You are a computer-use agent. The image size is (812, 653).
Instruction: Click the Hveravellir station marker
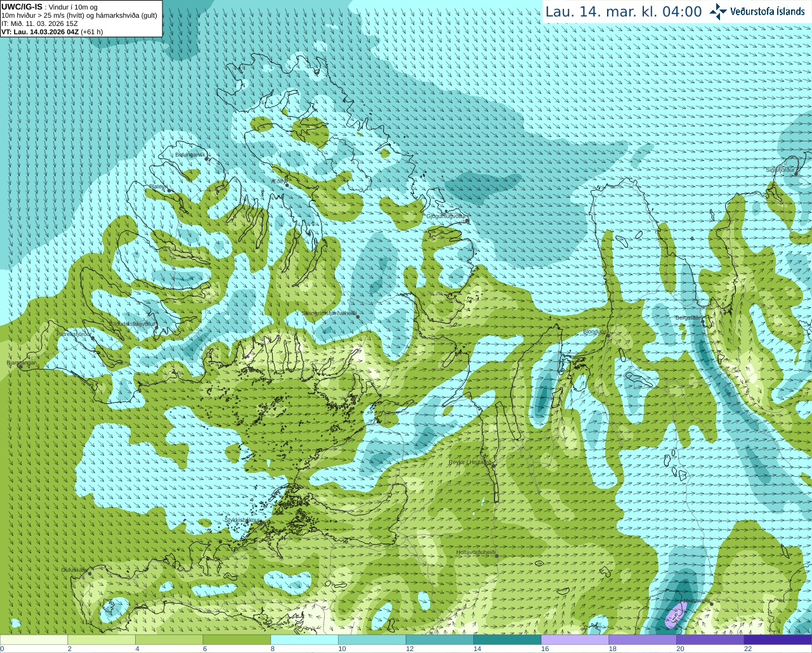pos(711,604)
